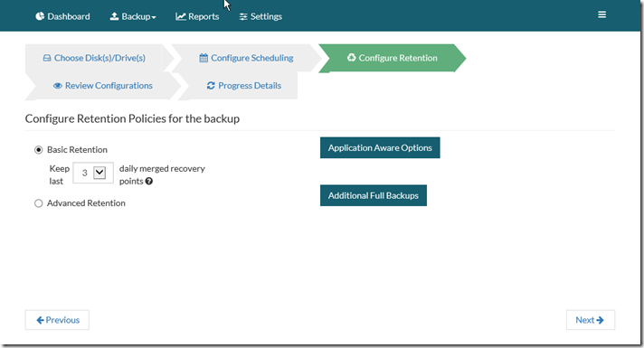
Task: Go to Dashboard
Action: (x=62, y=16)
